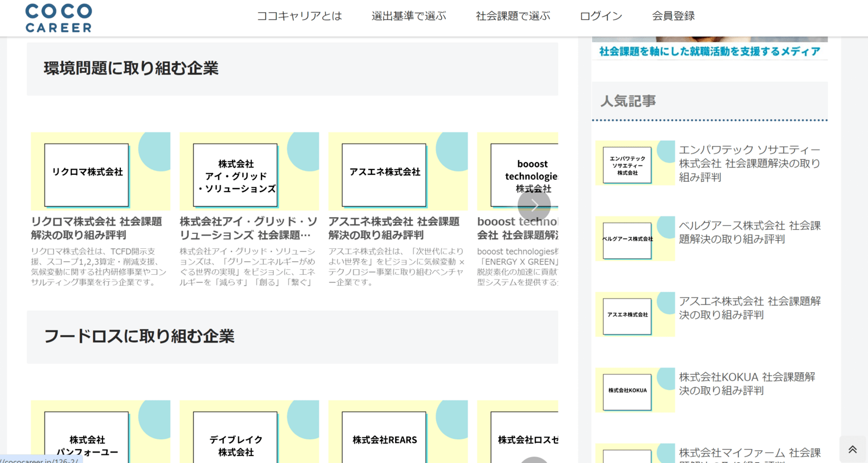The width and height of the screenshot is (868, 463).
Task: Open the エンパワテック ソサエティー popular article link
Action: point(749,163)
